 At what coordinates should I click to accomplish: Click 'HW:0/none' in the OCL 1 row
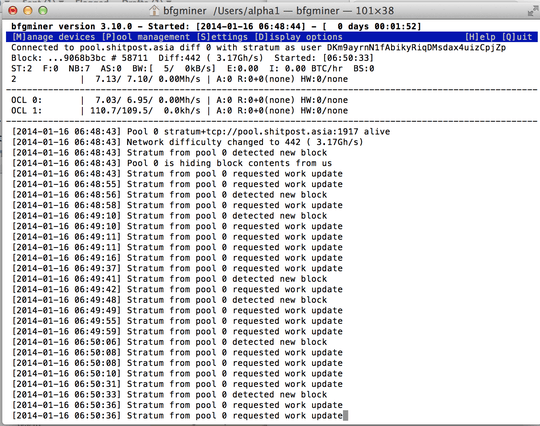pyautogui.click(x=324, y=111)
